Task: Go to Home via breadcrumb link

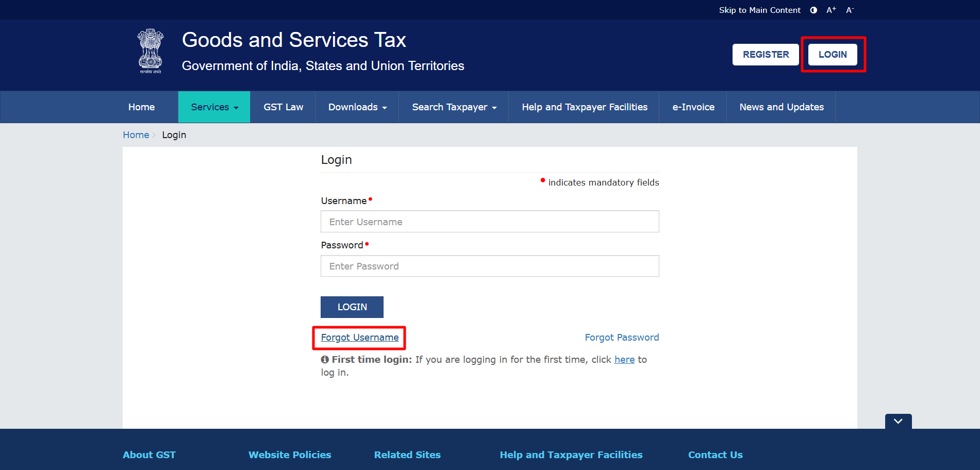Action: 136,135
